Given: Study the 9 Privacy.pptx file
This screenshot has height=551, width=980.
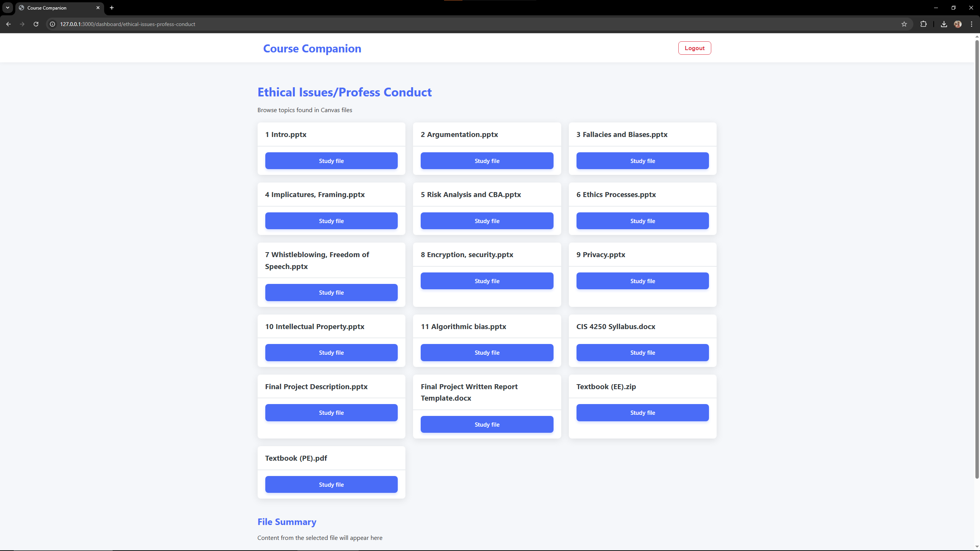Looking at the screenshot, I should click(642, 281).
